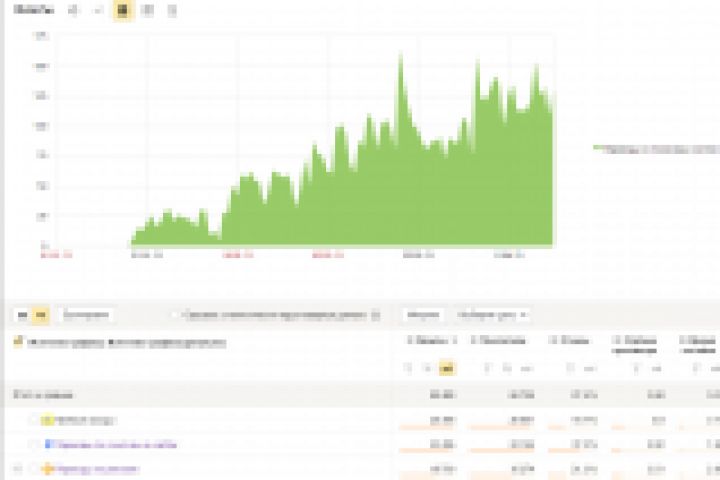Toggle the checkbox above the table header
720x480 pixels.
(x=174, y=315)
